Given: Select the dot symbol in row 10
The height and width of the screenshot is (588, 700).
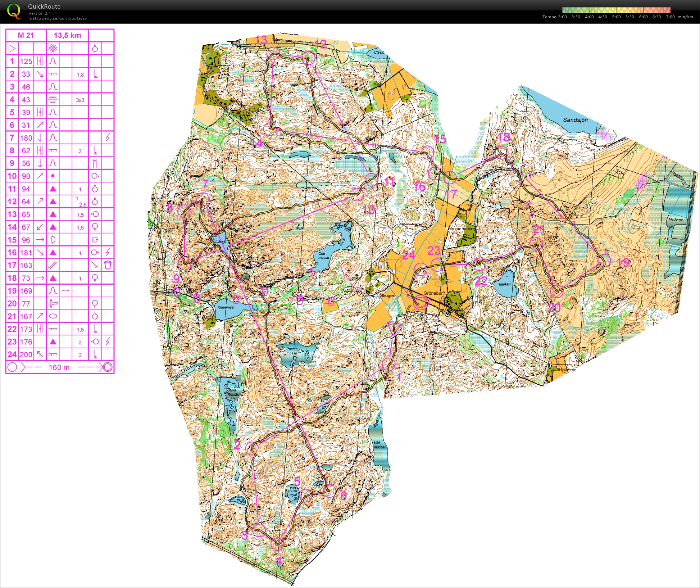Looking at the screenshot, I should pos(53,176).
